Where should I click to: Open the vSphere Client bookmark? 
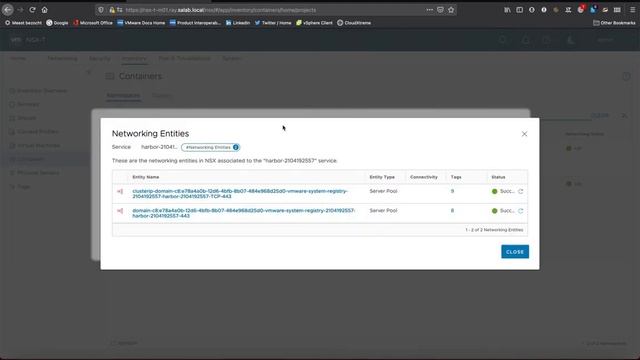314,23
